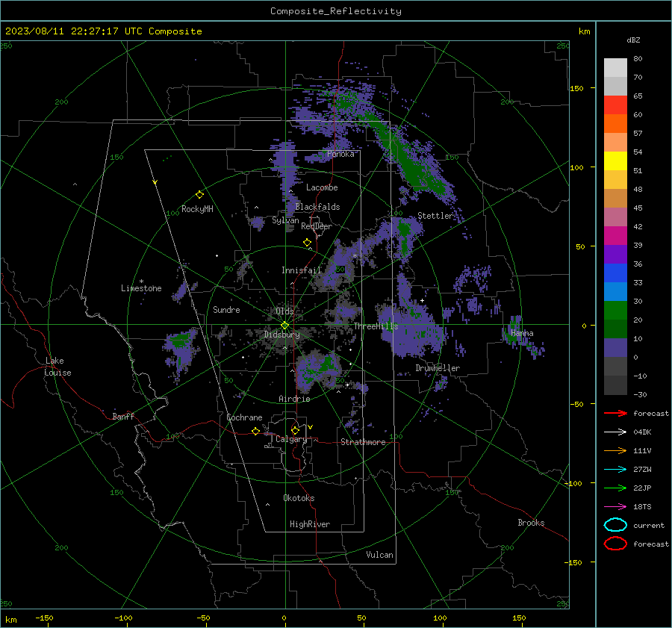Select the red swatch in dBZ scale

click(615, 105)
